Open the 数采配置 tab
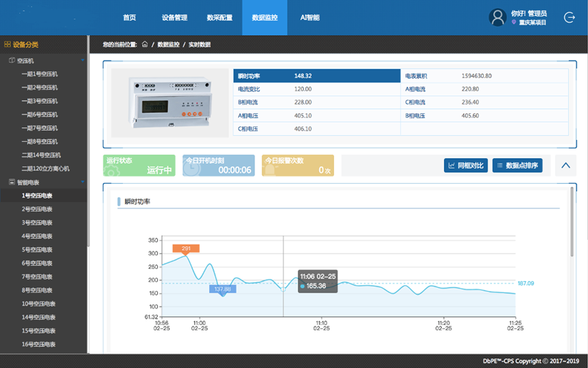Image resolution: width=588 pixels, height=368 pixels. pos(220,18)
